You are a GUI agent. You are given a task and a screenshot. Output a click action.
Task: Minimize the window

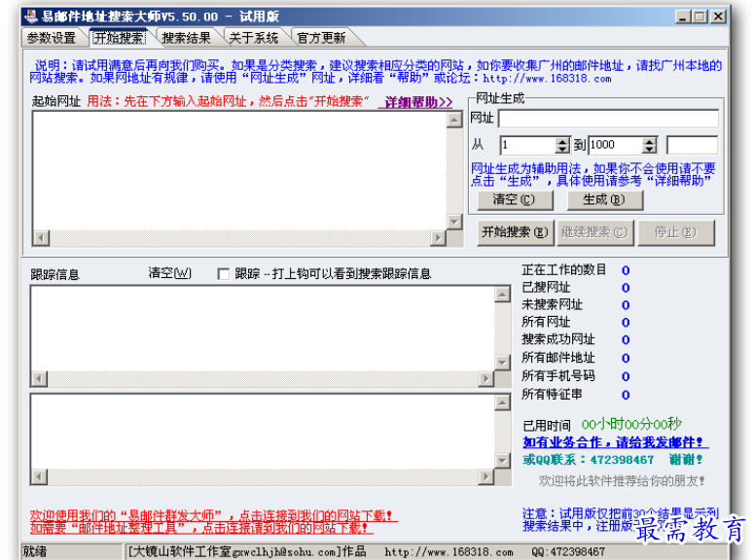coord(683,17)
